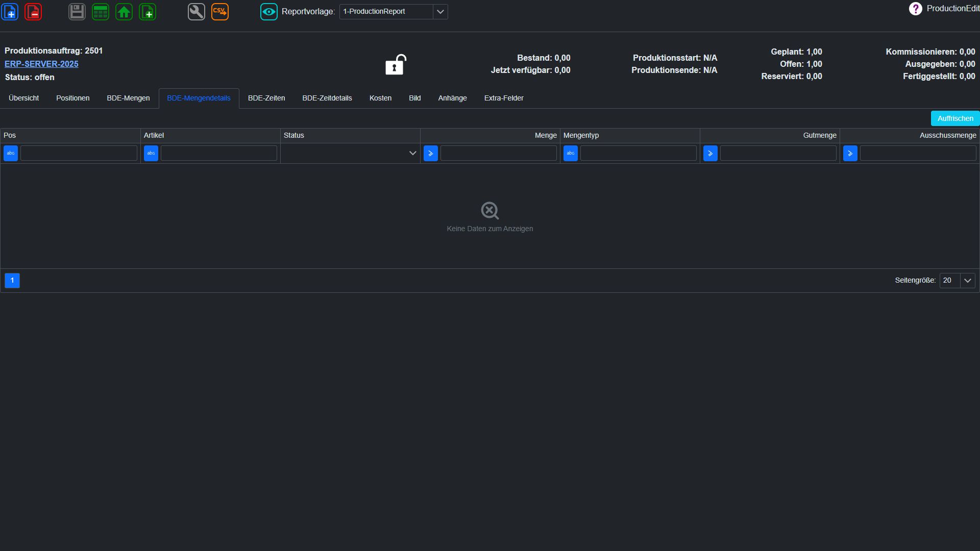
Task: Click the Ausschussmenge column filter operator icon
Action: [850, 153]
